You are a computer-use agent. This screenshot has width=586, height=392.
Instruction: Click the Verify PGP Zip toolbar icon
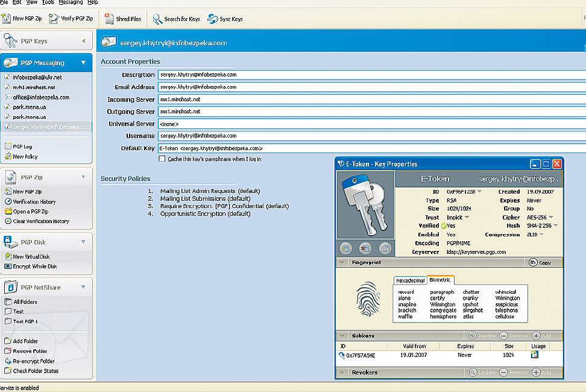54,19
